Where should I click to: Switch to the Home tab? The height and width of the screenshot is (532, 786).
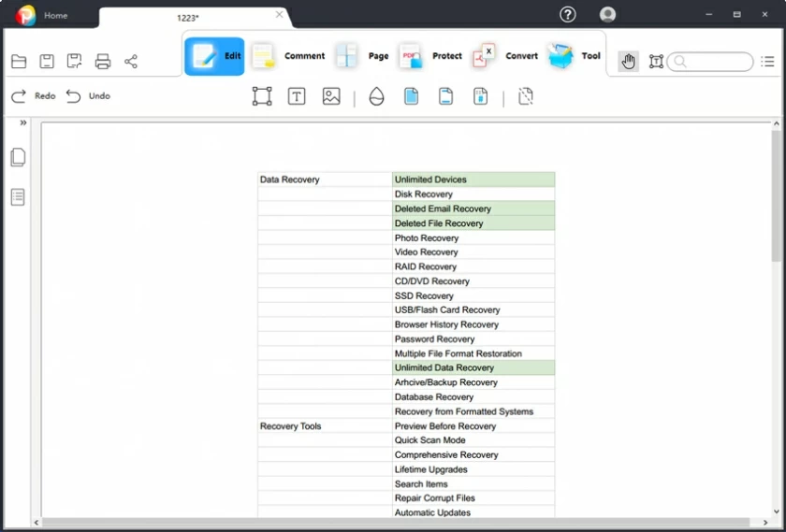[55, 16]
